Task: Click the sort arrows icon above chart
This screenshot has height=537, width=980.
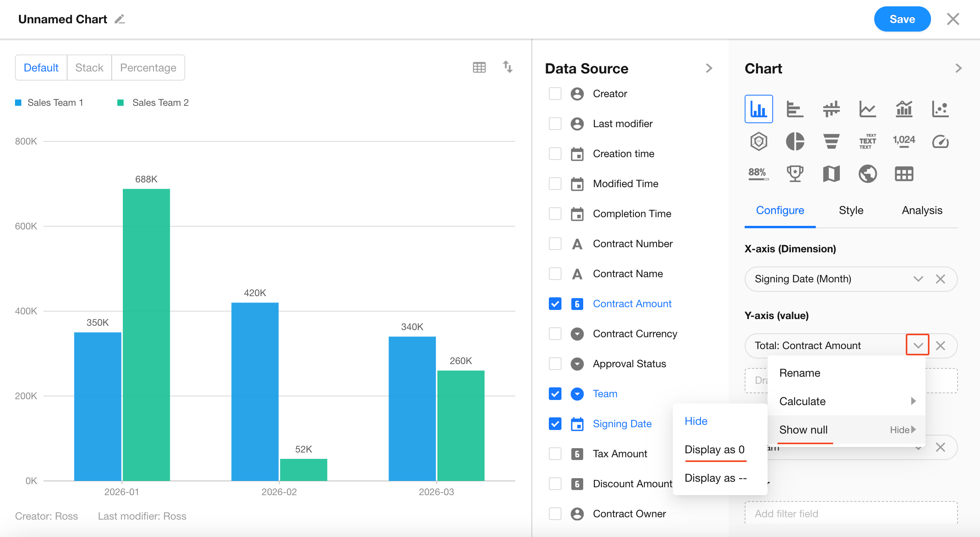Action: pyautogui.click(x=508, y=67)
